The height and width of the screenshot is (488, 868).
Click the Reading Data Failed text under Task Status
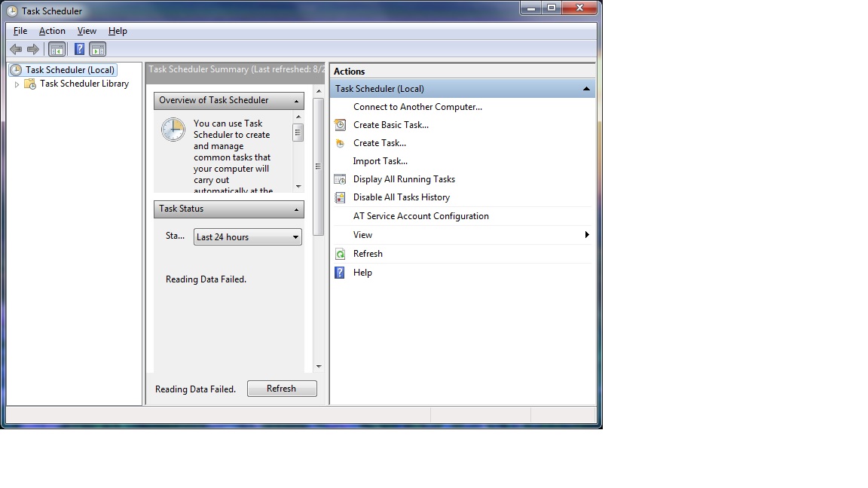[206, 279]
